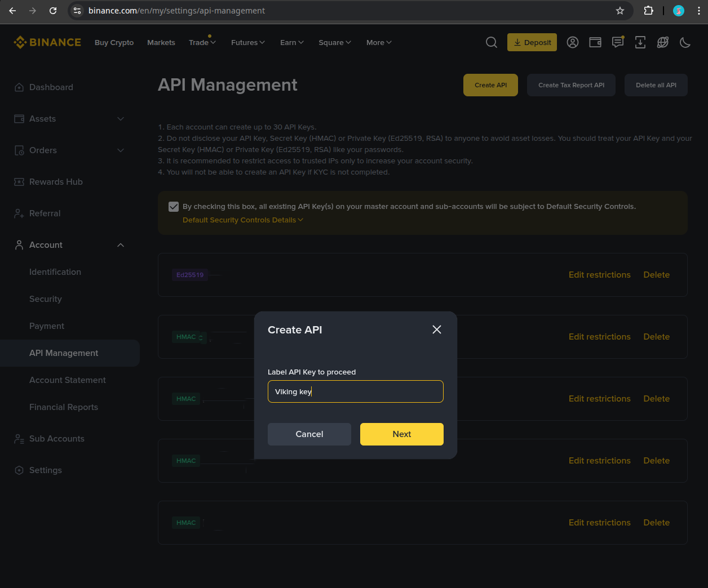Open Account Statement in sidebar

(x=68, y=380)
